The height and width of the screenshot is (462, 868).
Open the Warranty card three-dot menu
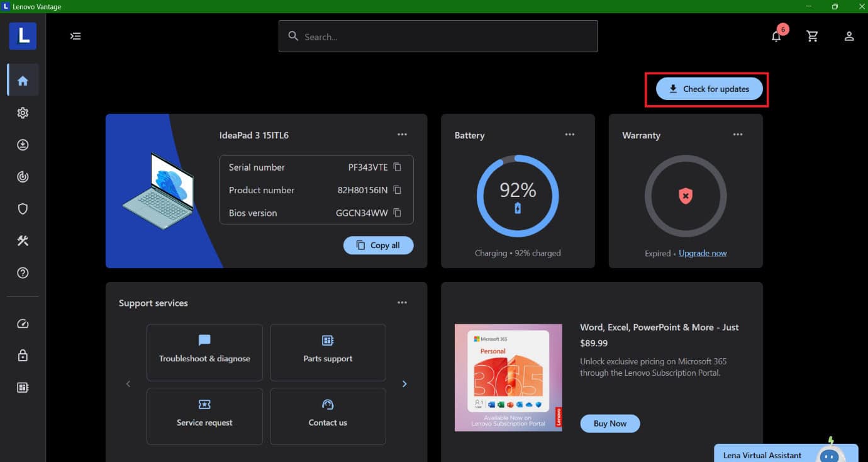737,135
